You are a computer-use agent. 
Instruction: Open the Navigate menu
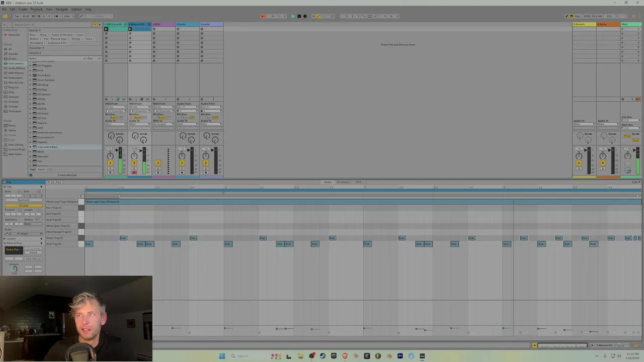(x=61, y=9)
